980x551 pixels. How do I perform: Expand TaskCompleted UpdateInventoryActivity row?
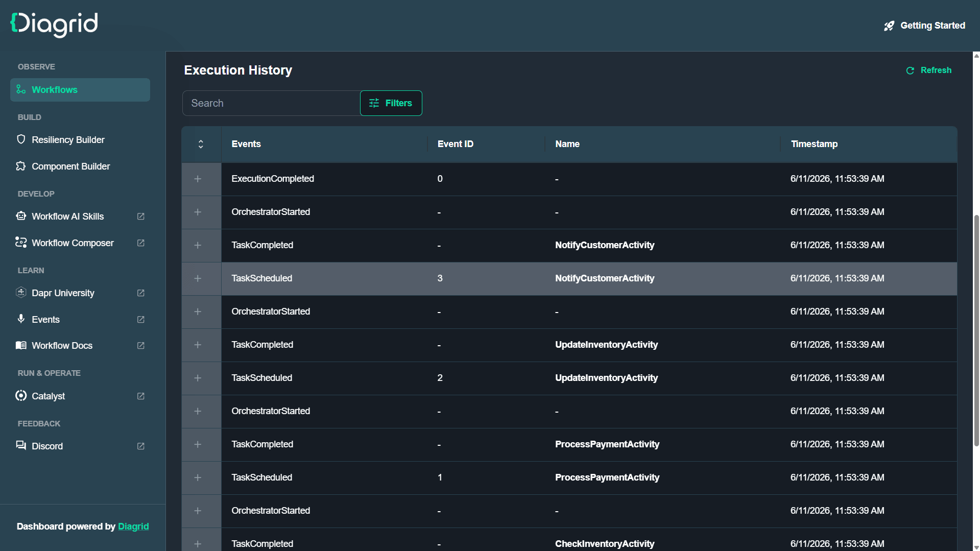(x=198, y=345)
